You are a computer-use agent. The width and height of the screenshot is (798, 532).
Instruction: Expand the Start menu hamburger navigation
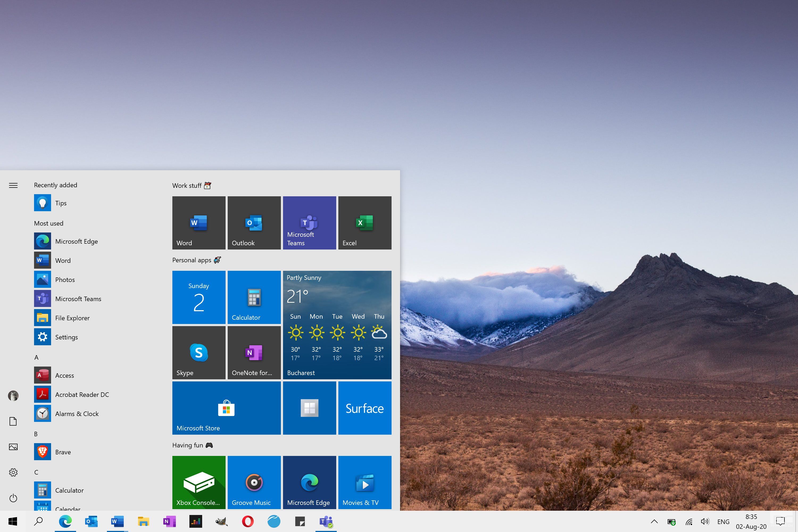click(x=13, y=185)
